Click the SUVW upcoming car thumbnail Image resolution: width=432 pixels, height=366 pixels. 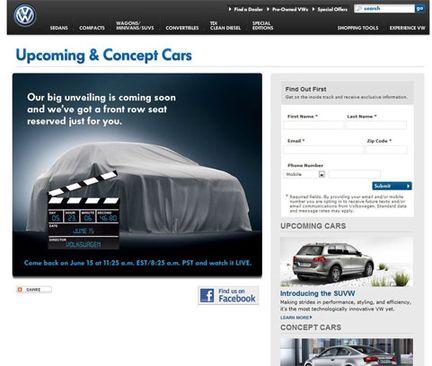(x=346, y=262)
